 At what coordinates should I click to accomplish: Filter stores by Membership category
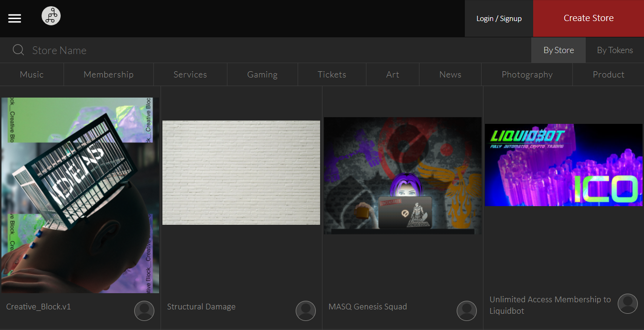108,75
